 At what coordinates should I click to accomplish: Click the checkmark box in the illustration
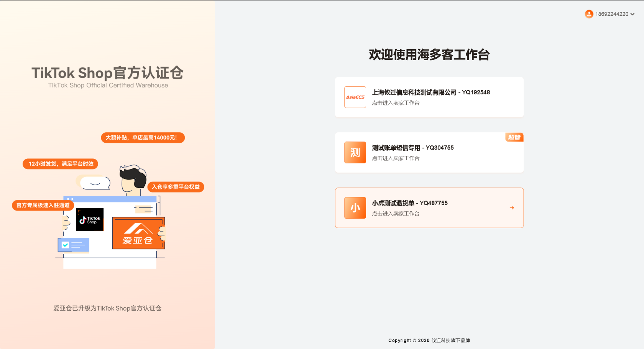pyautogui.click(x=66, y=245)
